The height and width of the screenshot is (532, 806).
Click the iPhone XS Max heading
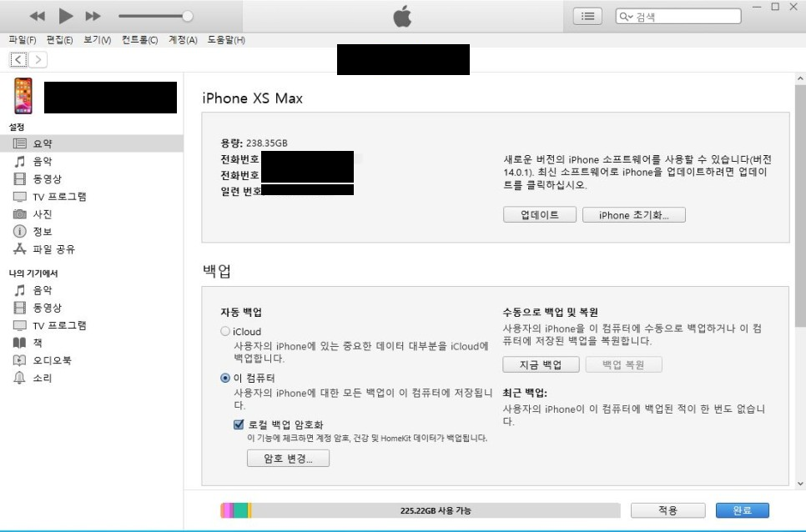pyautogui.click(x=252, y=98)
